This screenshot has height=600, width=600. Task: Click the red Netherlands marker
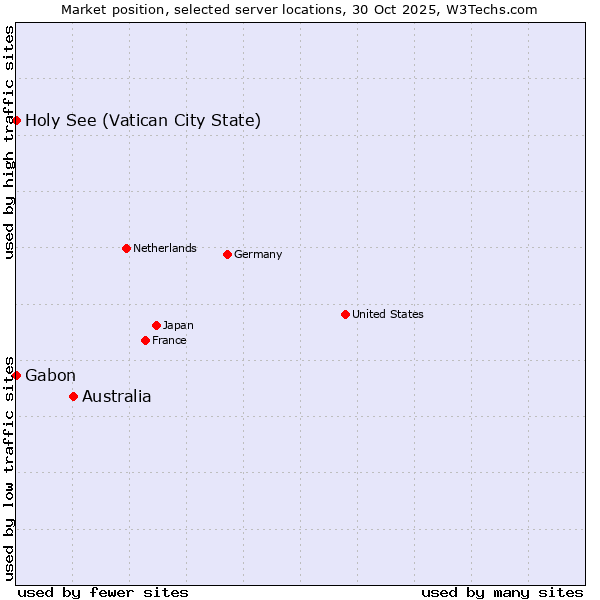tap(126, 248)
